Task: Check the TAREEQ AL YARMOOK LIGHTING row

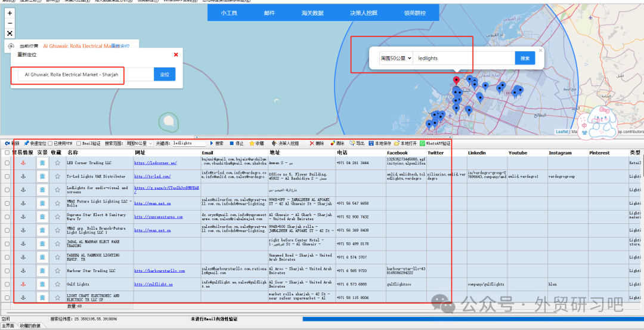Action: 7,257
